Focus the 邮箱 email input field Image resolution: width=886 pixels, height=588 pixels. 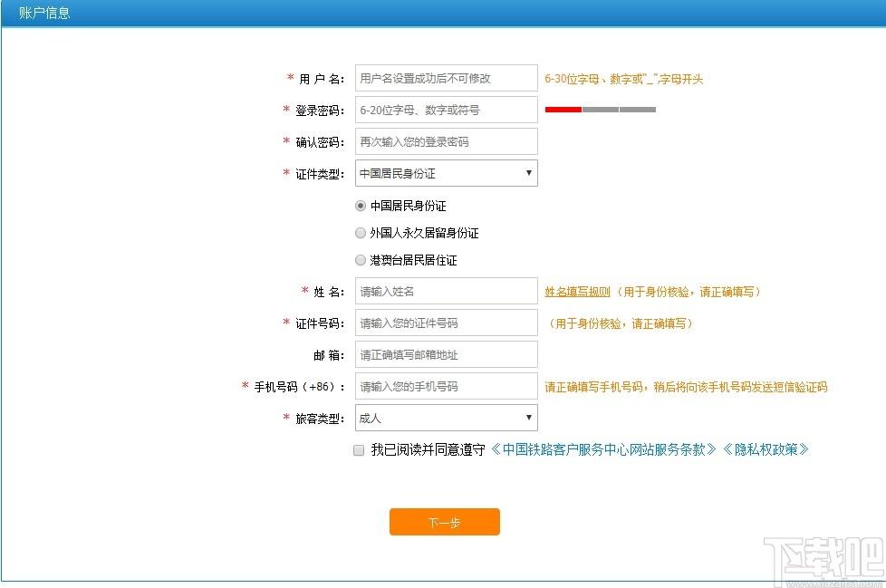click(446, 355)
